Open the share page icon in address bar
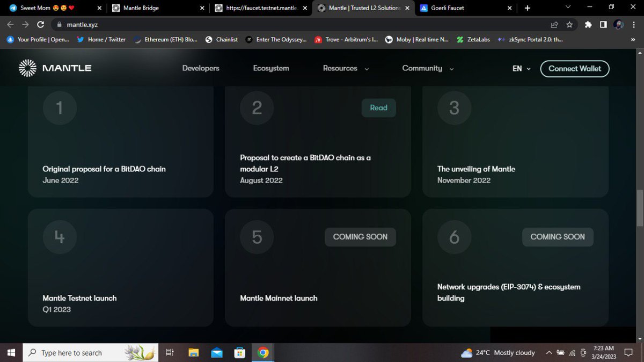Viewport: 644px width, 362px height. tap(554, 24)
